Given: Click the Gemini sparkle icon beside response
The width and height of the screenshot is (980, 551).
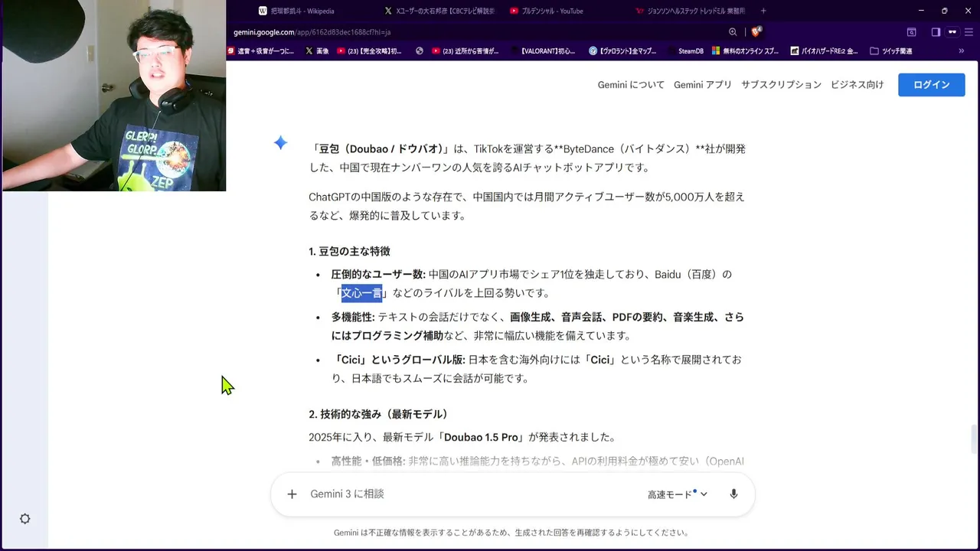Looking at the screenshot, I should [x=281, y=142].
